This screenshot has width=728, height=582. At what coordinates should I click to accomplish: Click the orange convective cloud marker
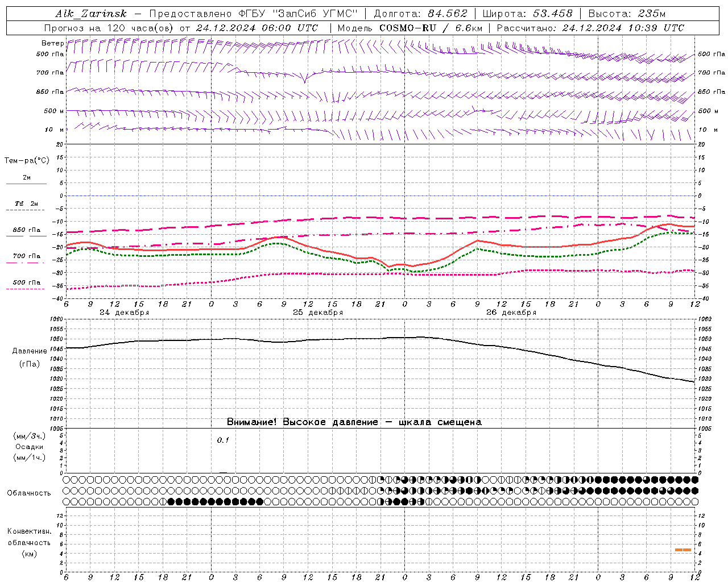pyautogui.click(x=683, y=550)
